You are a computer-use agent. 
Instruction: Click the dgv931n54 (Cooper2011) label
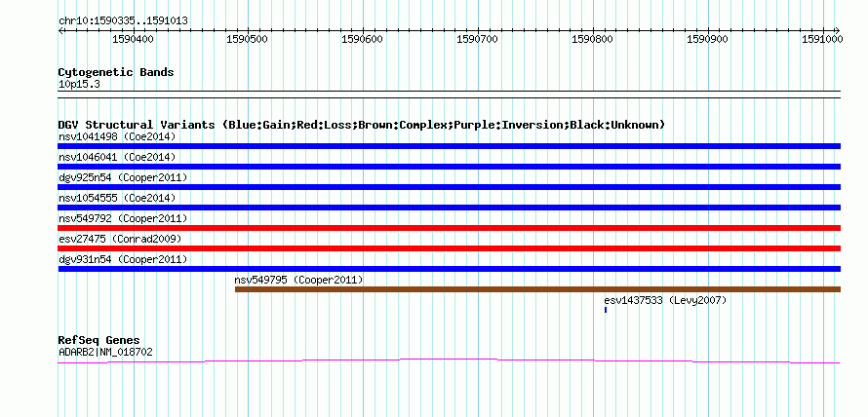point(123,259)
